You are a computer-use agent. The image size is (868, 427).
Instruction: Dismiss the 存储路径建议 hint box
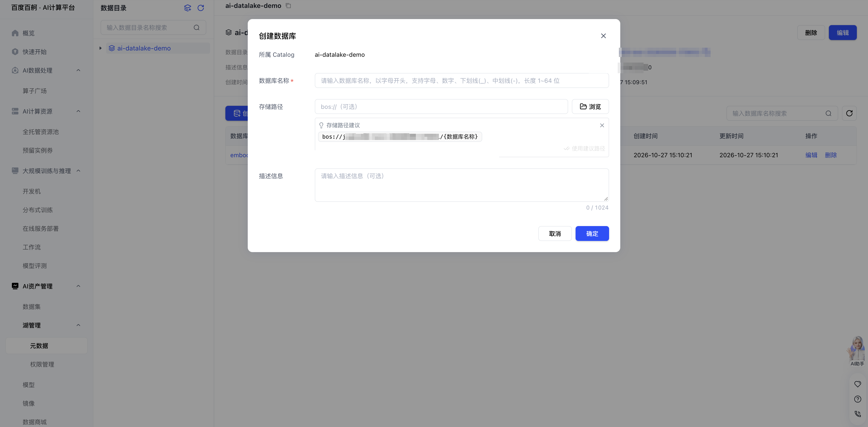pyautogui.click(x=602, y=125)
